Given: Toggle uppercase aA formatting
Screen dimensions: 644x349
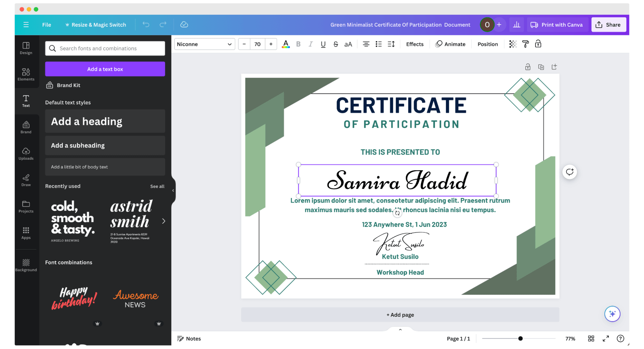Looking at the screenshot, I should pyautogui.click(x=348, y=44).
